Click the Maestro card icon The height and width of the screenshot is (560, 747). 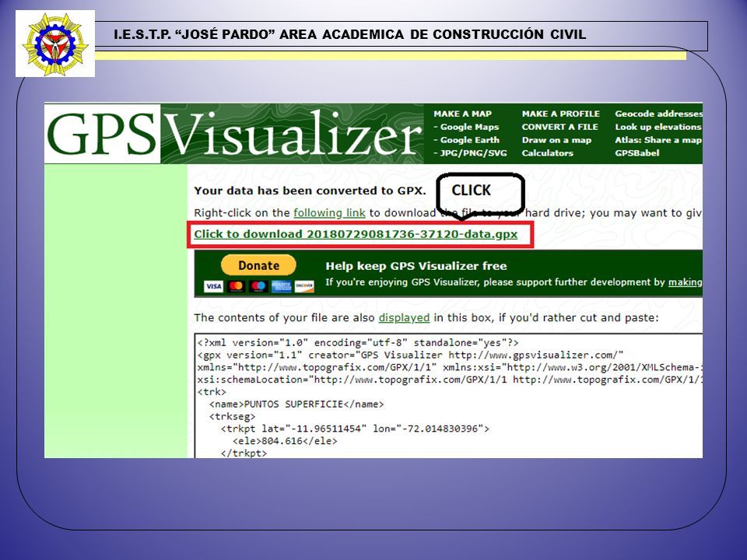[258, 286]
